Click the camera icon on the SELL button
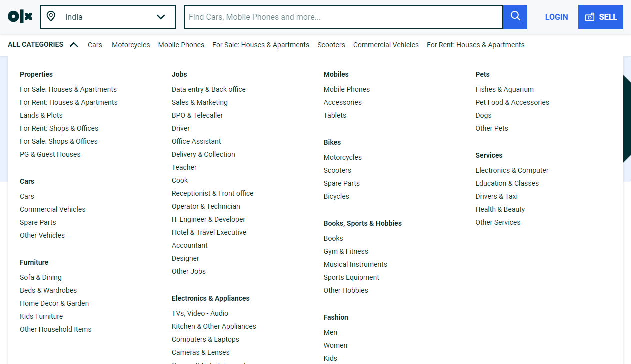This screenshot has height=364, width=631. coord(590,16)
